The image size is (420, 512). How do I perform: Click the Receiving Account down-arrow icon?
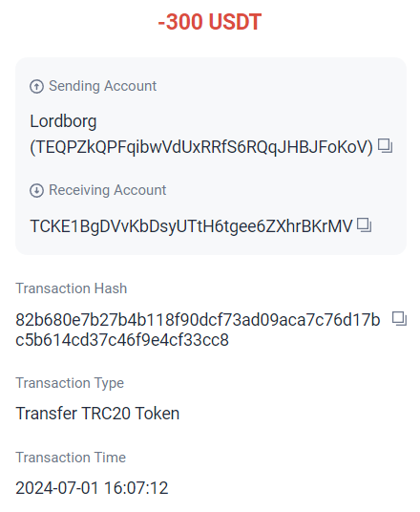click(x=36, y=190)
